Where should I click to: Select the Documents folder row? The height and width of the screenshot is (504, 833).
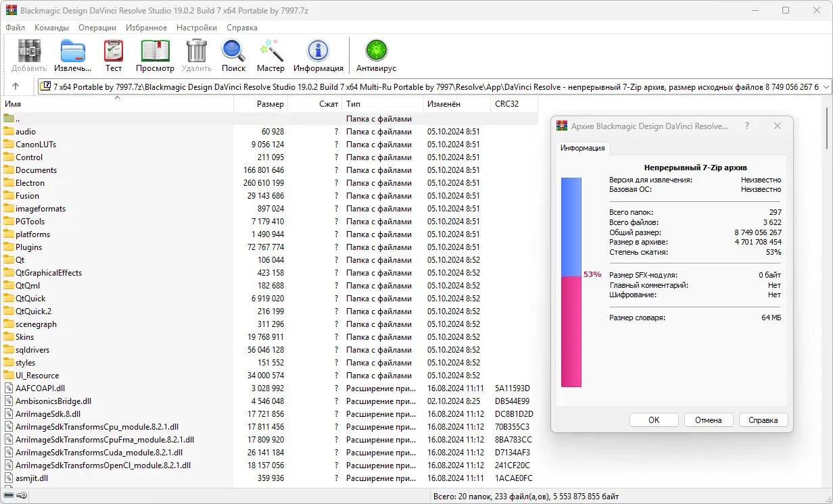coord(270,170)
